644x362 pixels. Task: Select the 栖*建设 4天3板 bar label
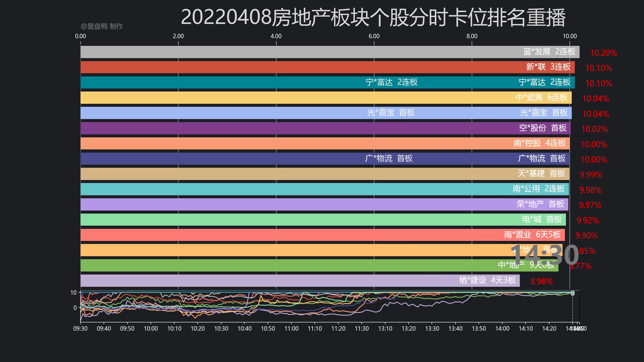click(487, 280)
